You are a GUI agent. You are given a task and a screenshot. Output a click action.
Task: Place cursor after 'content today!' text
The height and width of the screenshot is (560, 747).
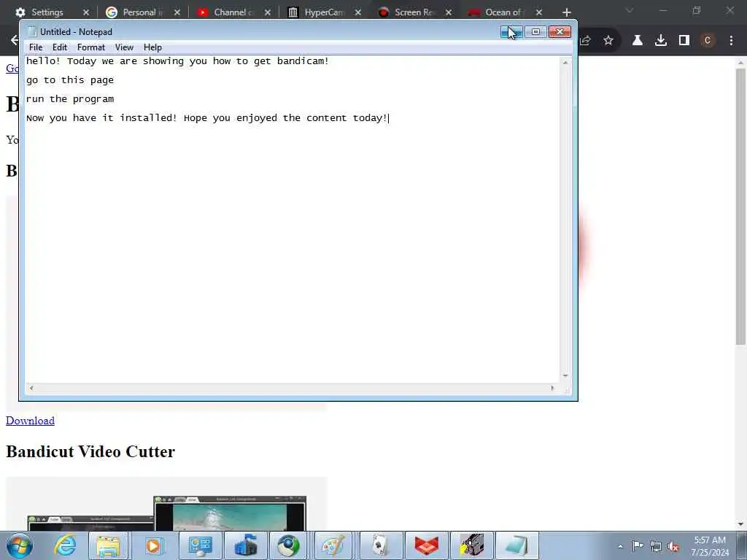[x=389, y=118]
